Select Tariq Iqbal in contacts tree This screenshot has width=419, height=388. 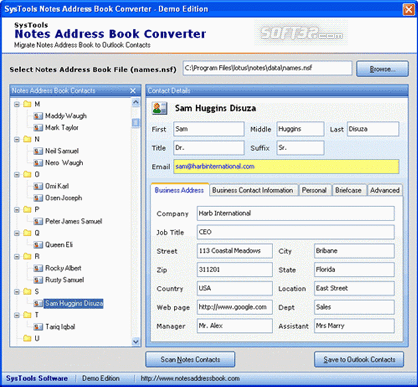click(x=60, y=327)
